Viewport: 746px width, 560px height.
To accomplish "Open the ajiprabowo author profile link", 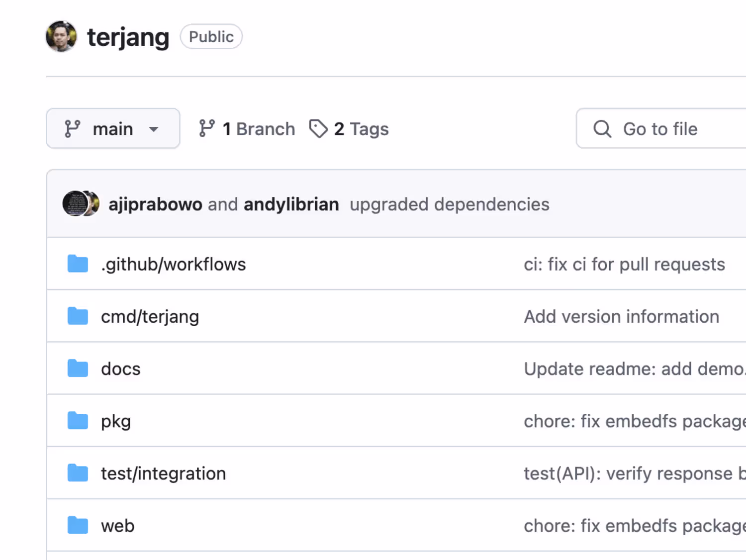I will click(x=155, y=204).
